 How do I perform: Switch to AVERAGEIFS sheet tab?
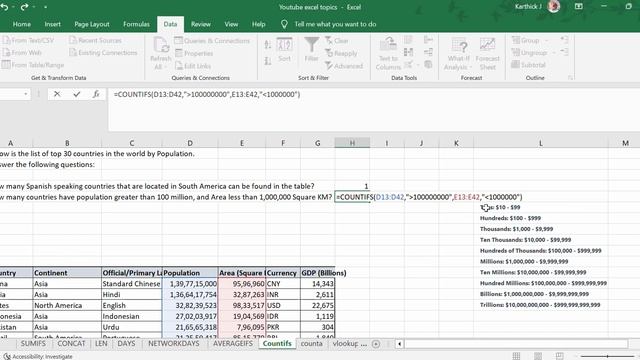[233, 344]
